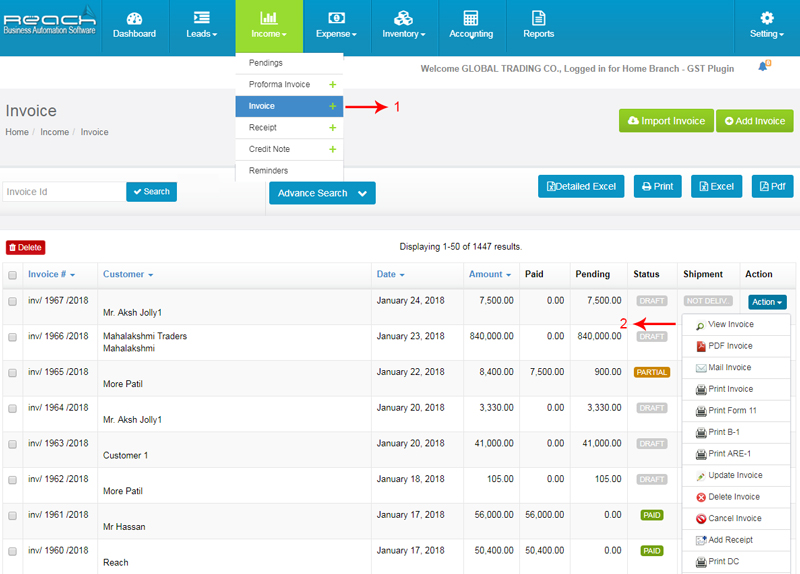This screenshot has height=574, width=800.
Task: Click the Pdf export button
Action: tap(772, 186)
